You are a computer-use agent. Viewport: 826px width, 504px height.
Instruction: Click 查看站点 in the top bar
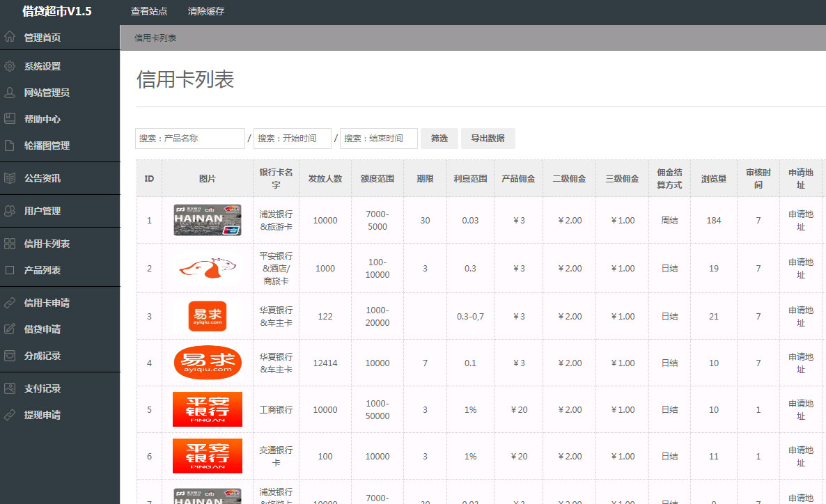tap(149, 12)
